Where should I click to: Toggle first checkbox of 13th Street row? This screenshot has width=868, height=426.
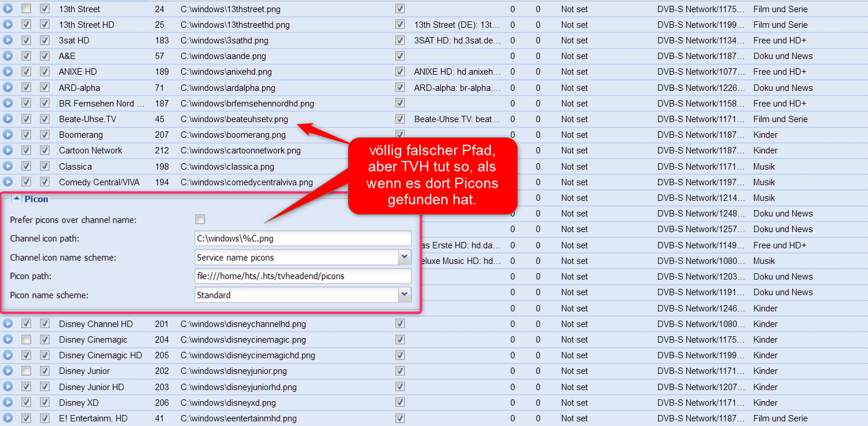pos(26,9)
